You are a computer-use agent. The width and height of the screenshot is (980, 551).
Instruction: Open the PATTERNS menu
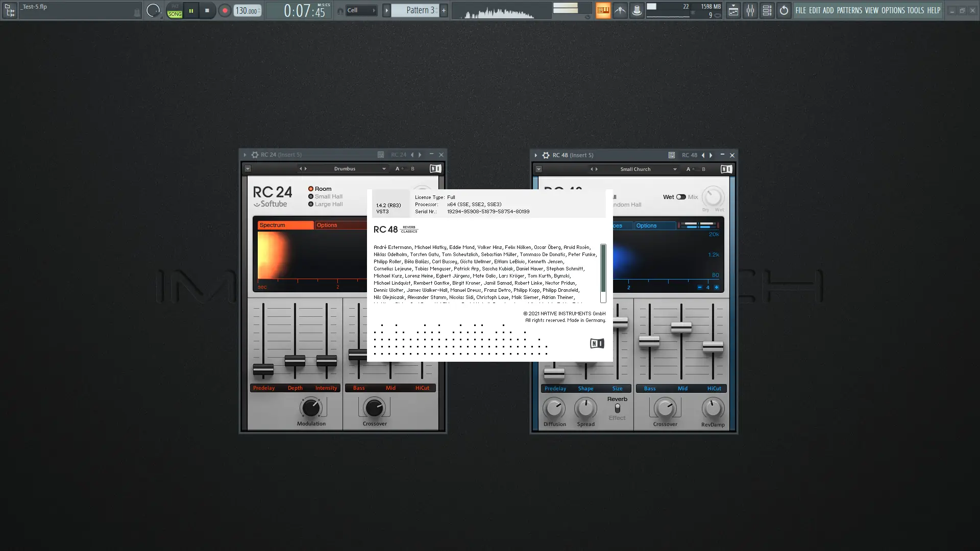(x=849, y=10)
